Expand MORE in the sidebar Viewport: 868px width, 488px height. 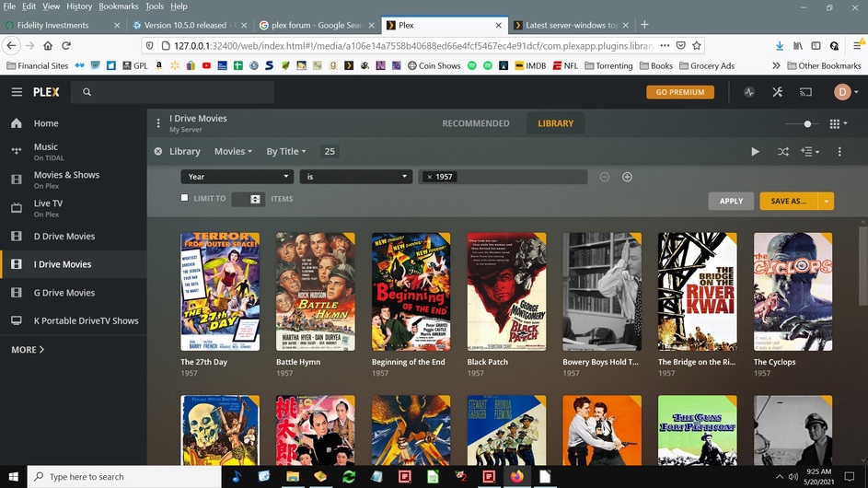click(28, 350)
